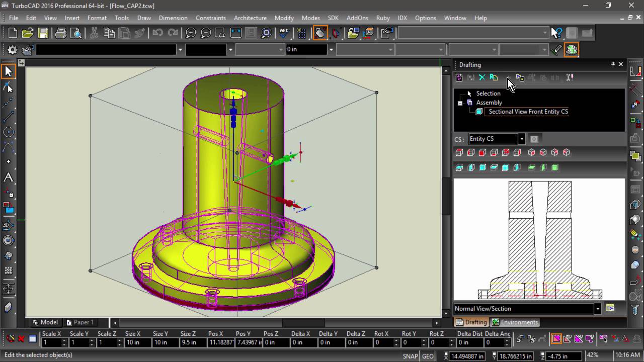The image size is (644, 362).
Task: Toggle the GEO status bar button
Action: coord(428,356)
